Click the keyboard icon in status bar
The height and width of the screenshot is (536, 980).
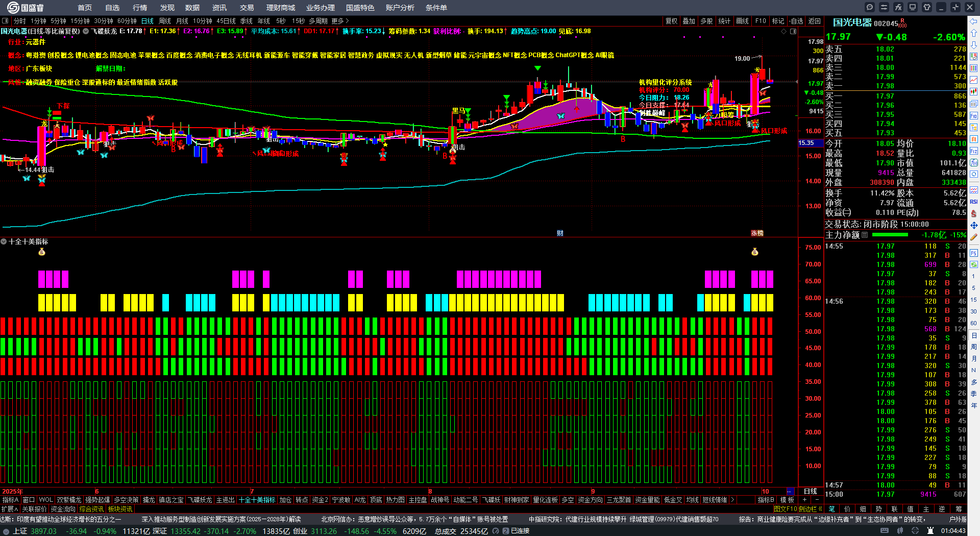point(885,531)
